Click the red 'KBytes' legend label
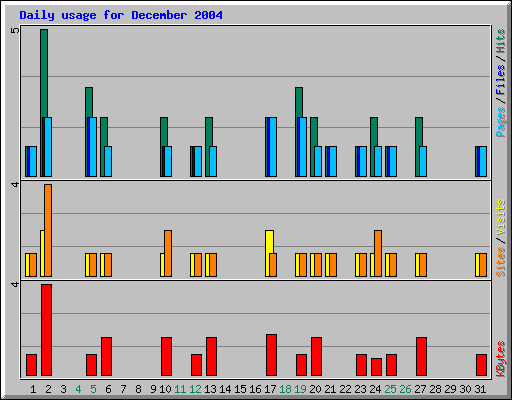 500,359
